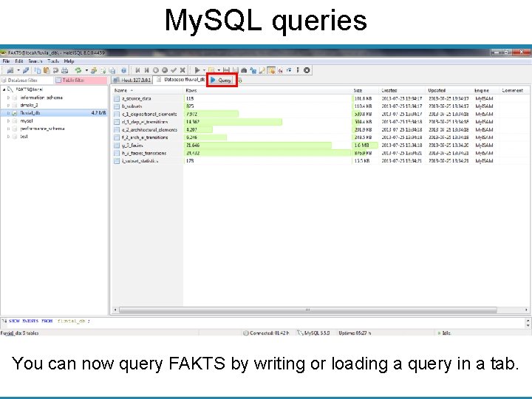532x399 pixels.
Task: Expand the test database node
Action: coord(8,137)
